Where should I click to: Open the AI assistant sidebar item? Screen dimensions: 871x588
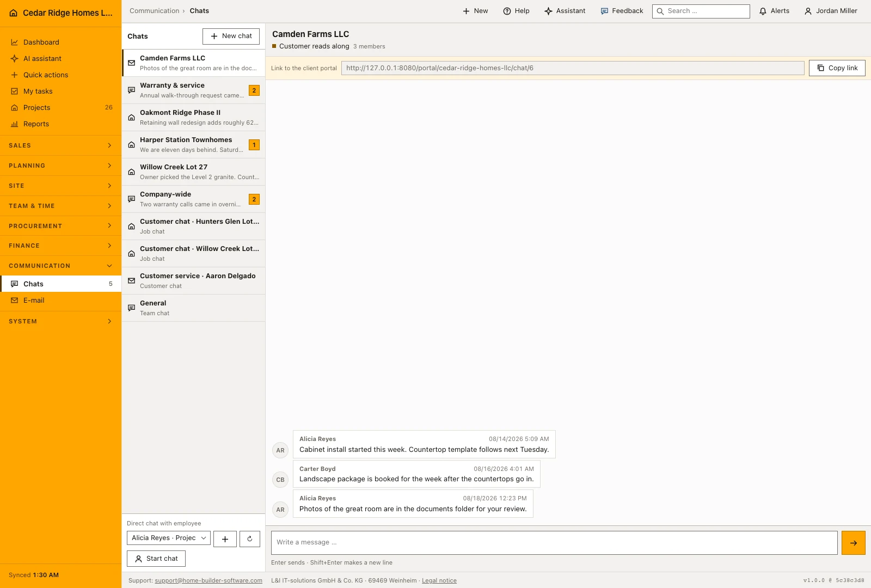pyautogui.click(x=60, y=58)
